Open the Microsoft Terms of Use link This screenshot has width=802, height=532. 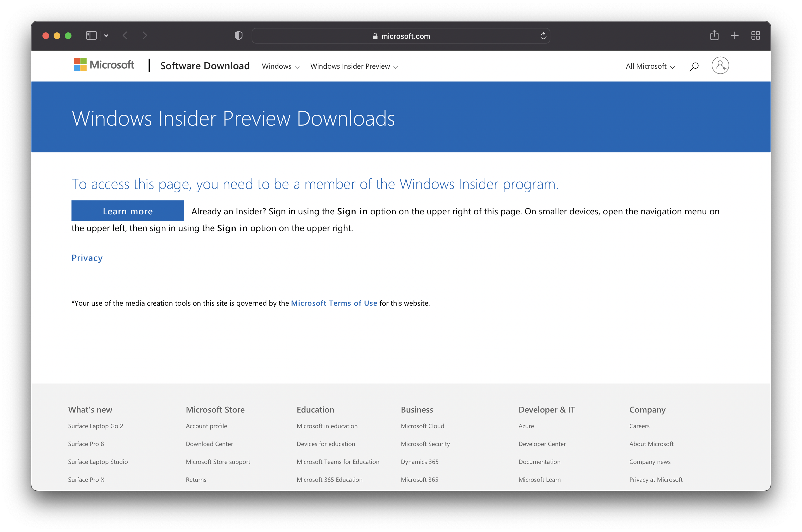(334, 303)
